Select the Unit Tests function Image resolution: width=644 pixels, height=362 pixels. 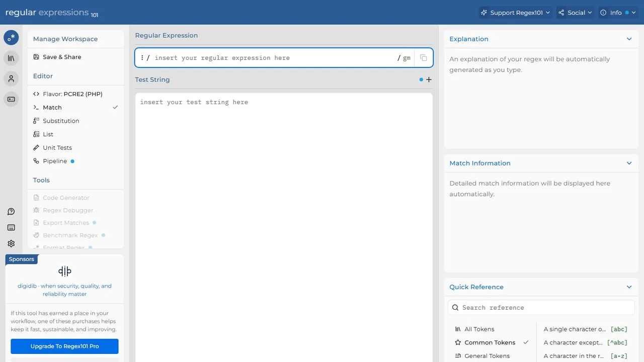[75, 147]
